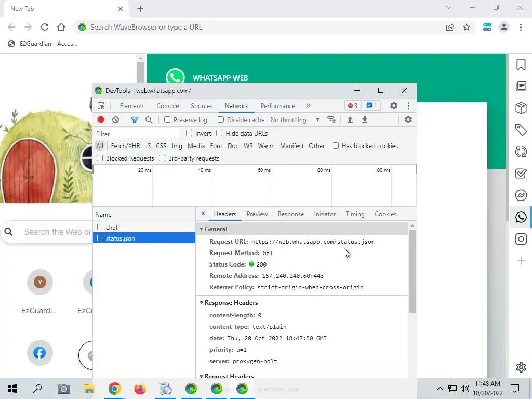Screen dimensions: 532x399
Task: Click the 3 errors badge
Action: pyautogui.click(x=353, y=105)
